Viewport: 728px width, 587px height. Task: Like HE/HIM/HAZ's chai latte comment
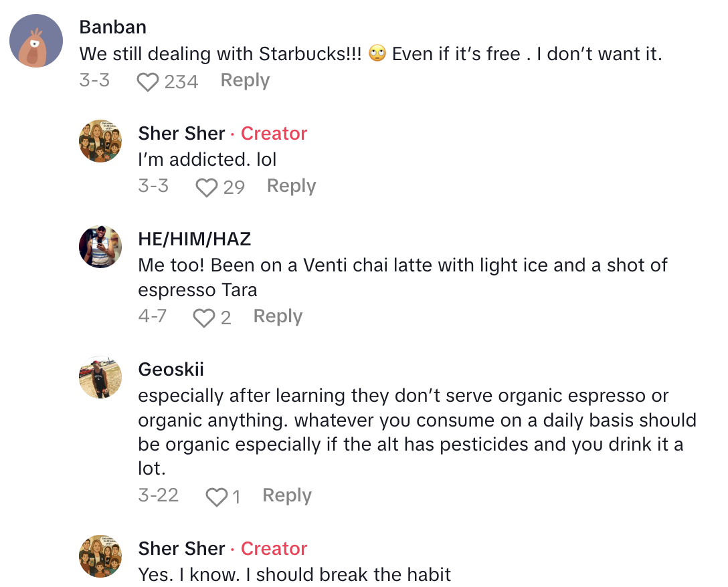pyautogui.click(x=203, y=318)
